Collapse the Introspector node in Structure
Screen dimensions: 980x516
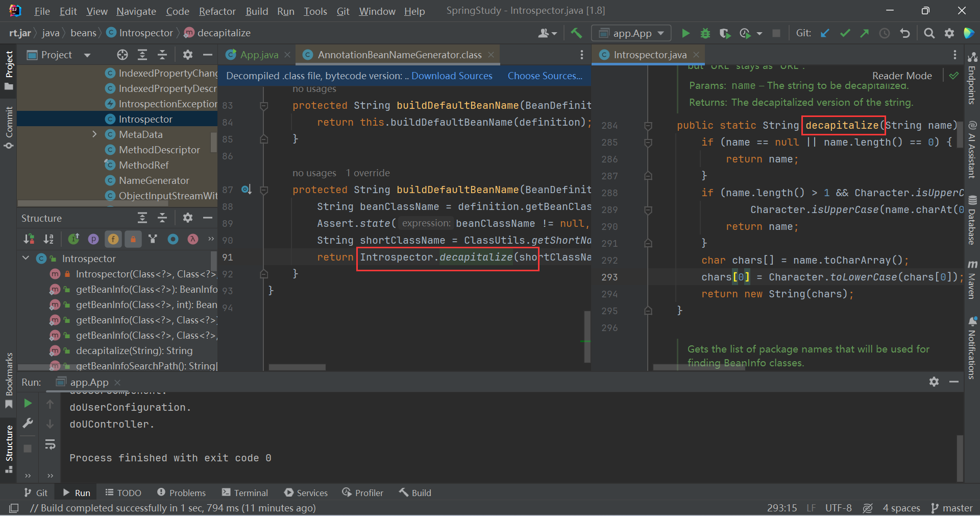coord(26,259)
